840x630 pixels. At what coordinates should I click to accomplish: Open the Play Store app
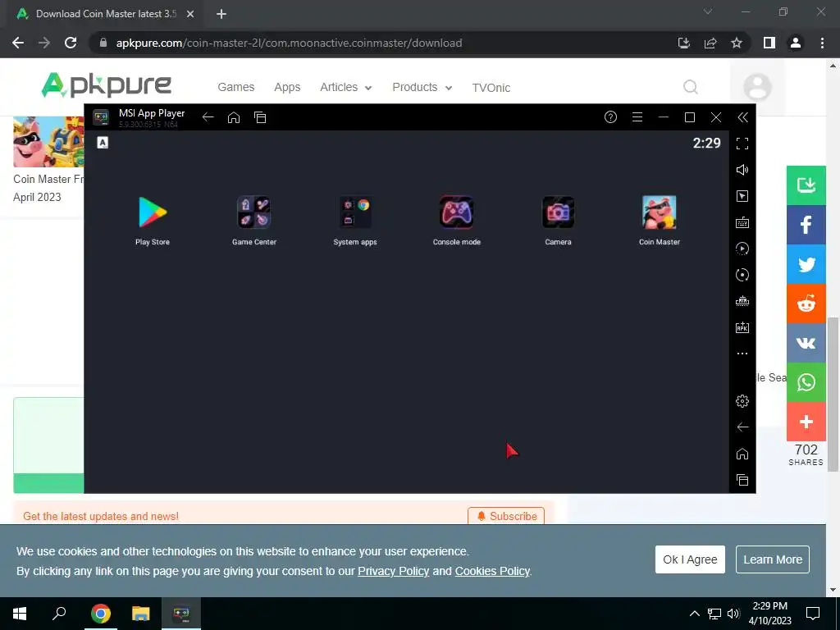[153, 212]
